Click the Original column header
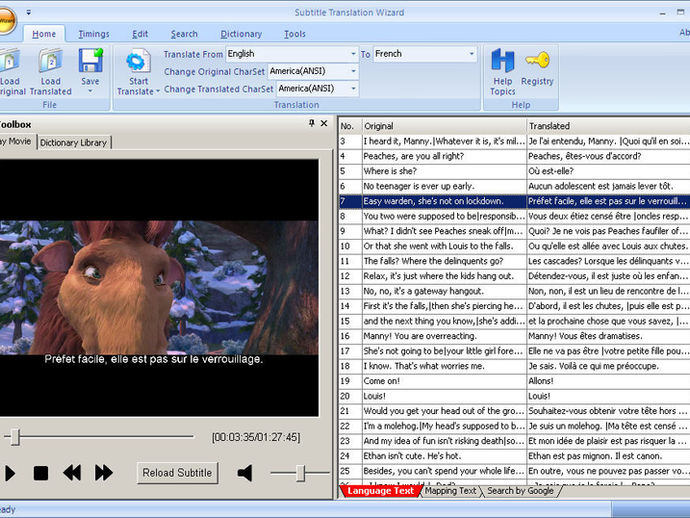This screenshot has height=518, width=690. [444, 126]
